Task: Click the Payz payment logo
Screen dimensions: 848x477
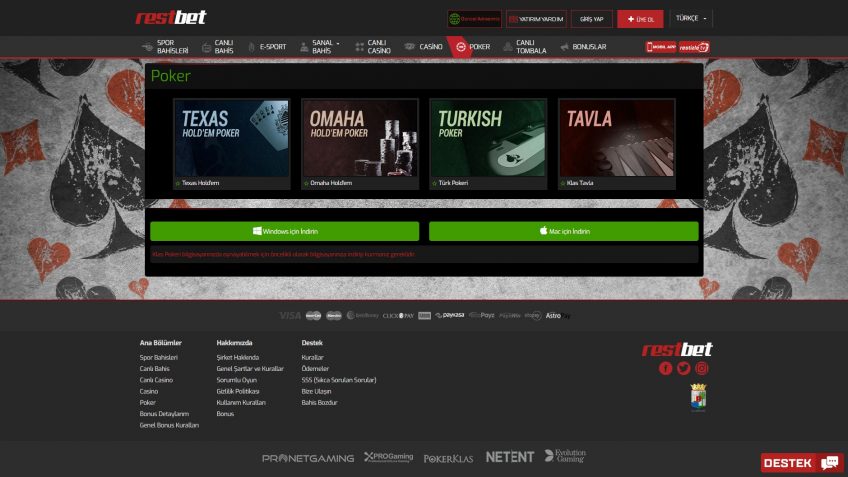Action: (481, 315)
